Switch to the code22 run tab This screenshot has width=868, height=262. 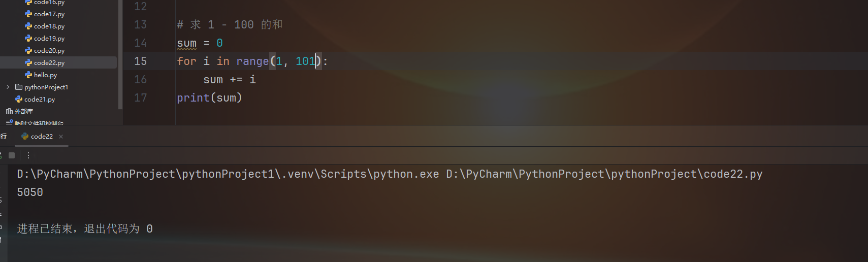[x=42, y=137]
